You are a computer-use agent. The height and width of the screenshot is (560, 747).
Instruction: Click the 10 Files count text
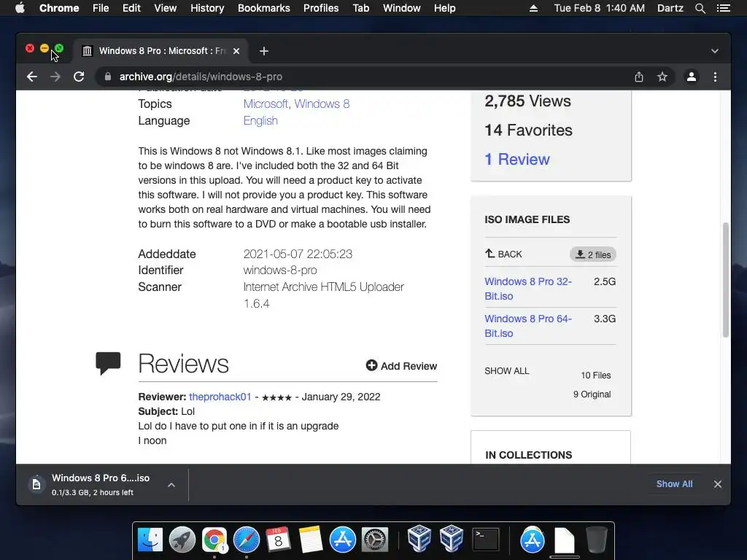click(595, 376)
